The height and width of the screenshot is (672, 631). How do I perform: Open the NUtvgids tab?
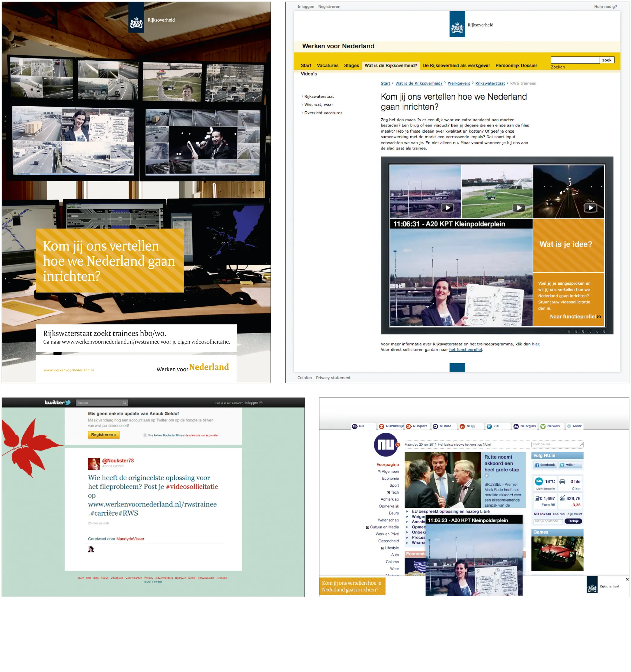(x=524, y=426)
